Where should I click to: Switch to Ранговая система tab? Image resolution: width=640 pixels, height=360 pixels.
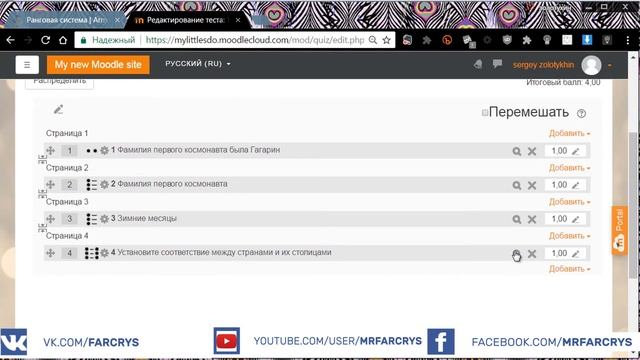tap(65, 20)
